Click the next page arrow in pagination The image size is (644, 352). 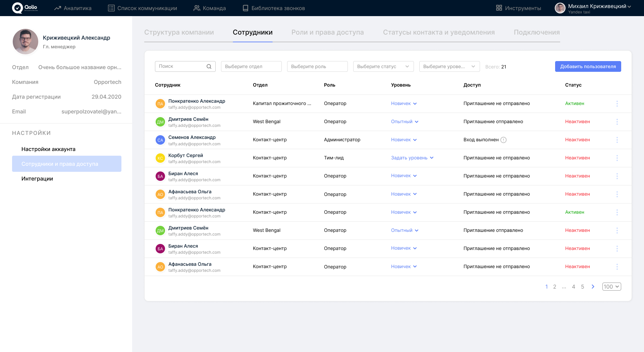(593, 287)
